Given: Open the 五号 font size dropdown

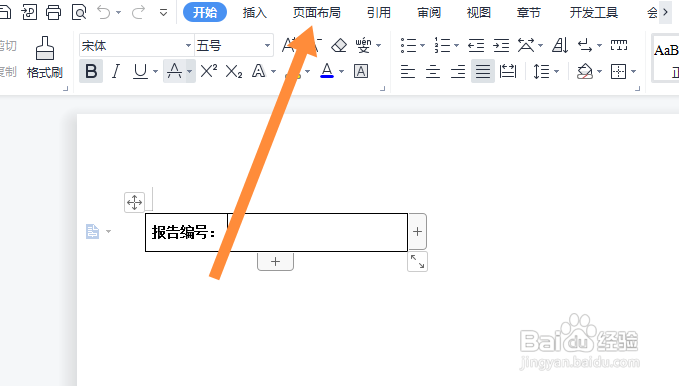Looking at the screenshot, I should (267, 45).
